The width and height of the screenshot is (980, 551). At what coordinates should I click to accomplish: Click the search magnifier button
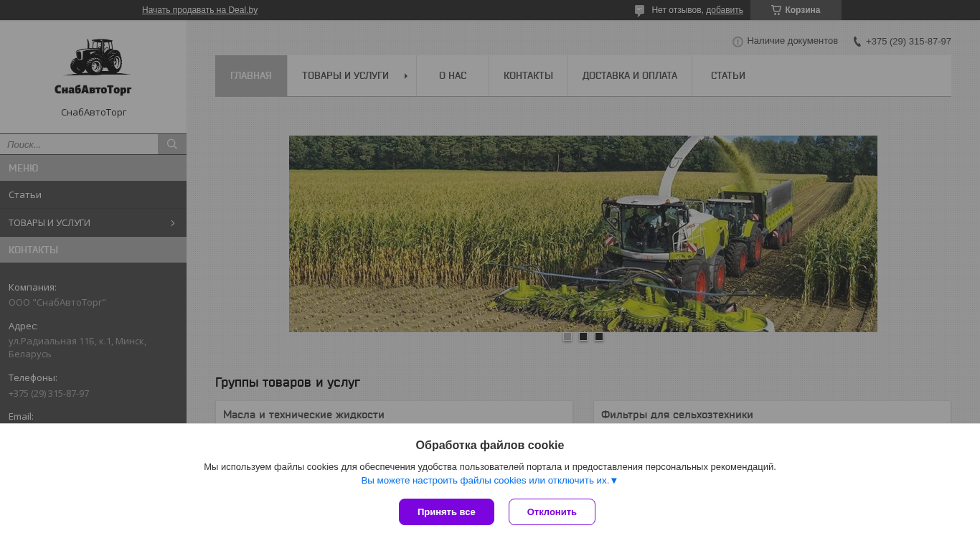[172, 144]
